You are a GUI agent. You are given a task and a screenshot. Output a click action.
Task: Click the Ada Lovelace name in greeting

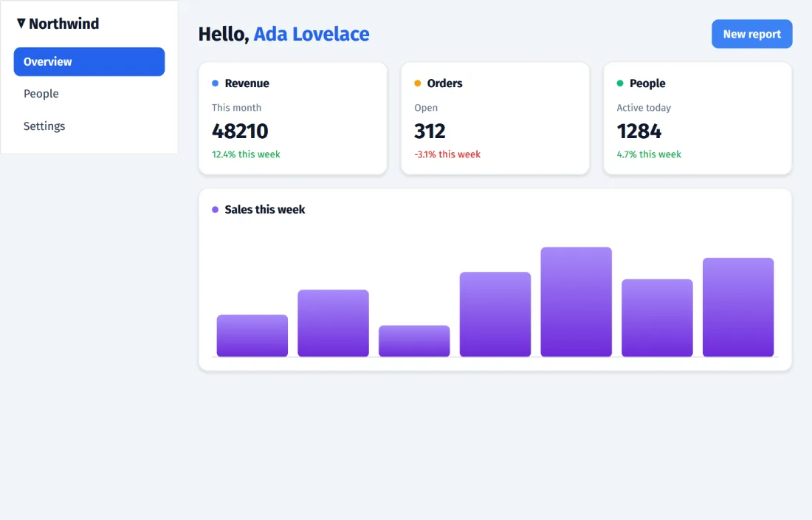coord(312,34)
